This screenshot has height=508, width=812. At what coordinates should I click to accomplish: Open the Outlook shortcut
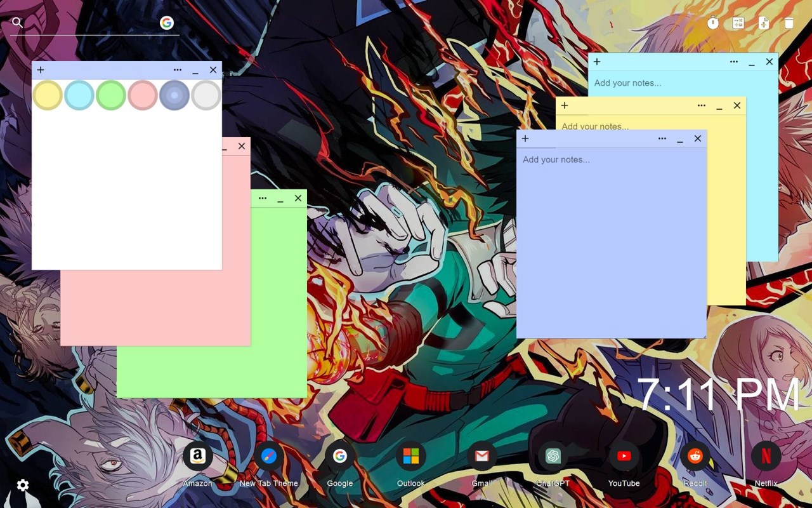click(x=411, y=456)
